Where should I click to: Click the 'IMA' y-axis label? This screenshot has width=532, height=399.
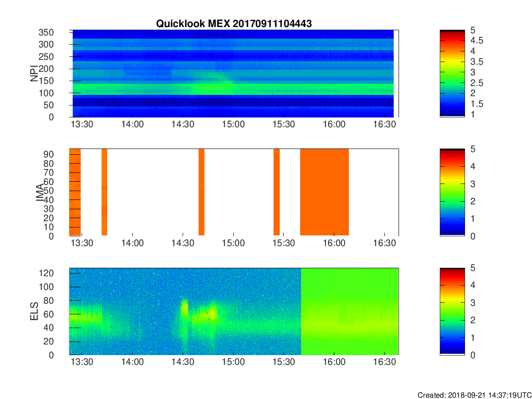pyautogui.click(x=40, y=192)
